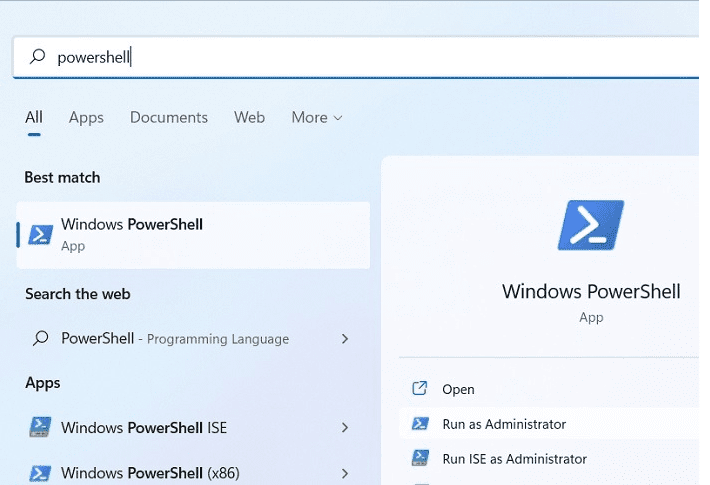Viewport: 710px width, 485px height.
Task: Click the large PowerShell logo in details pane
Action: pyautogui.click(x=591, y=225)
